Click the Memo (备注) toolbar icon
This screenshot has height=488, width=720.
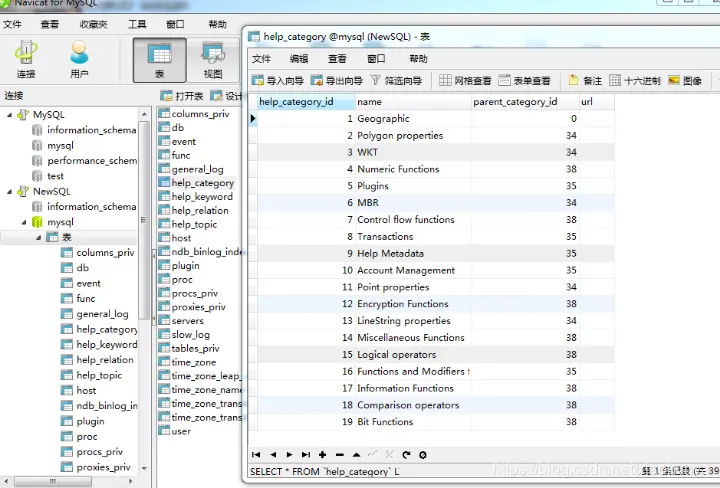585,81
